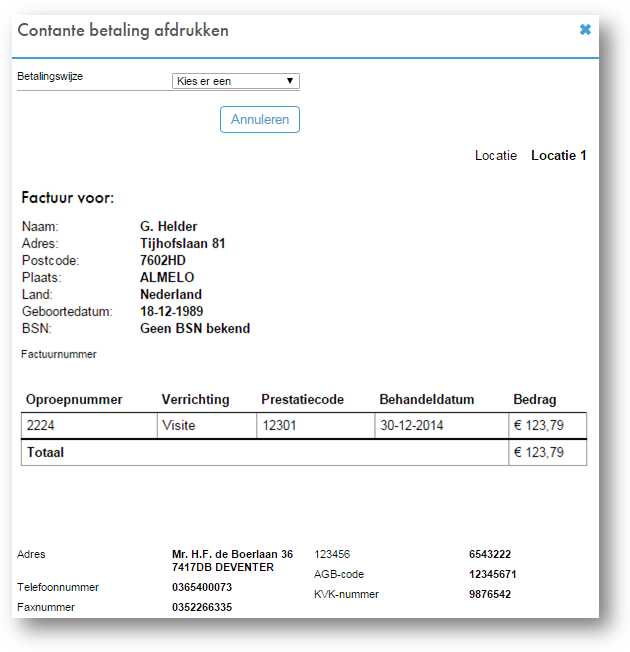The height and width of the screenshot is (652, 630).
Task: Select the oproepnummer cell 2224
Action: [42, 425]
